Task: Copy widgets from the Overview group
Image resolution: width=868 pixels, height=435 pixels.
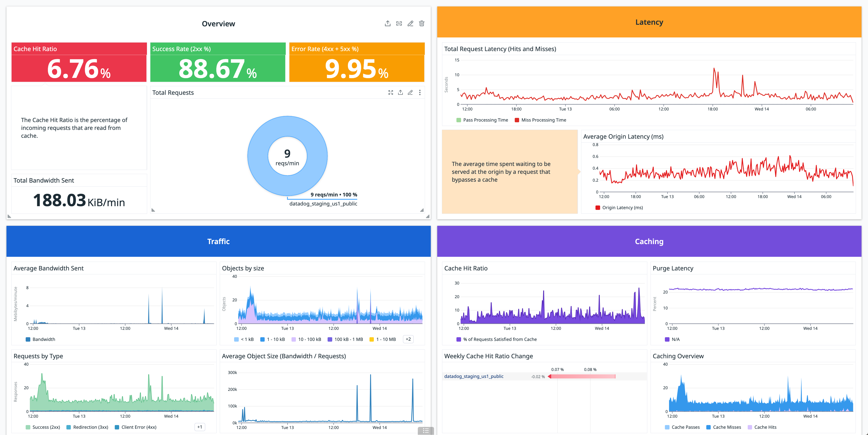Action: pyautogui.click(x=399, y=23)
